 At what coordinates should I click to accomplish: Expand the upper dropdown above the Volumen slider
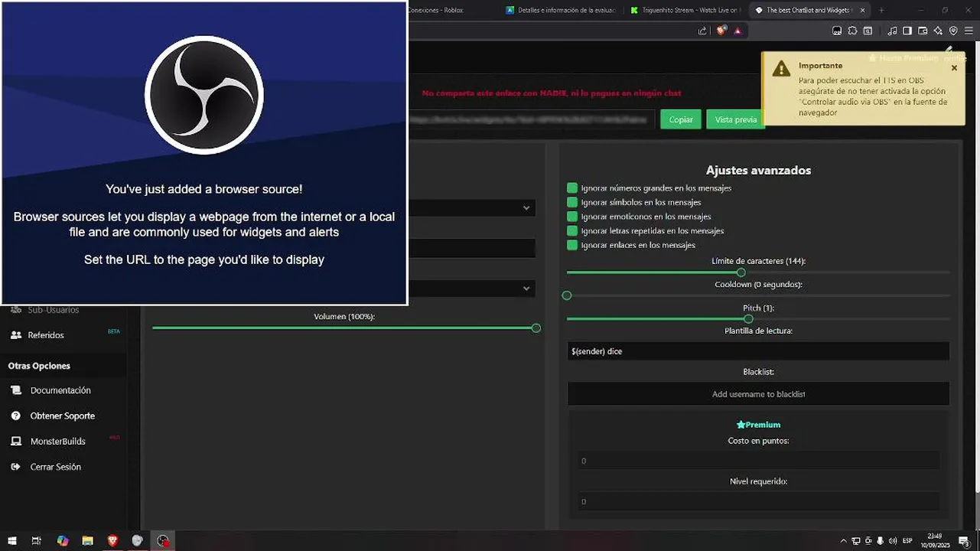pyautogui.click(x=471, y=207)
